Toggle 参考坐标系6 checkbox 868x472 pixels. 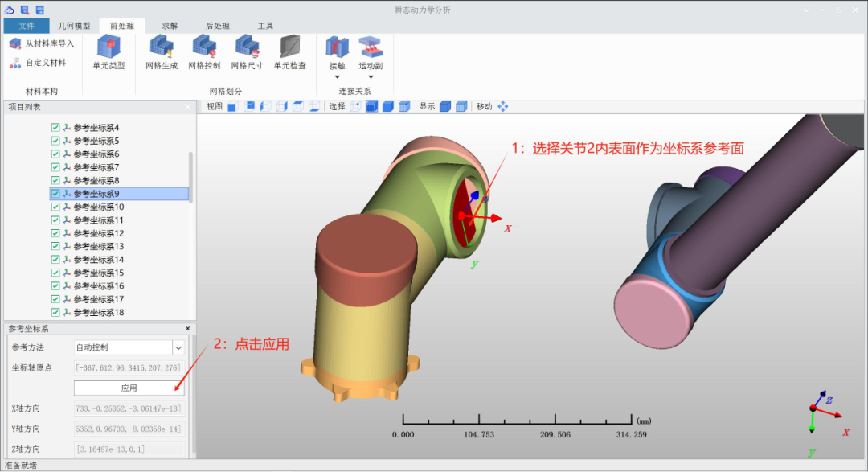tap(55, 154)
